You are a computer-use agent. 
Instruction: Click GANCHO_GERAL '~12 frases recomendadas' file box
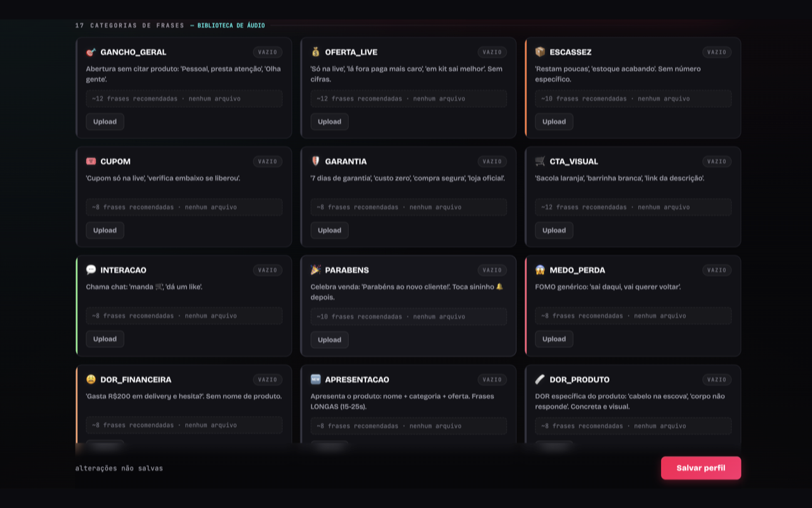184,98
